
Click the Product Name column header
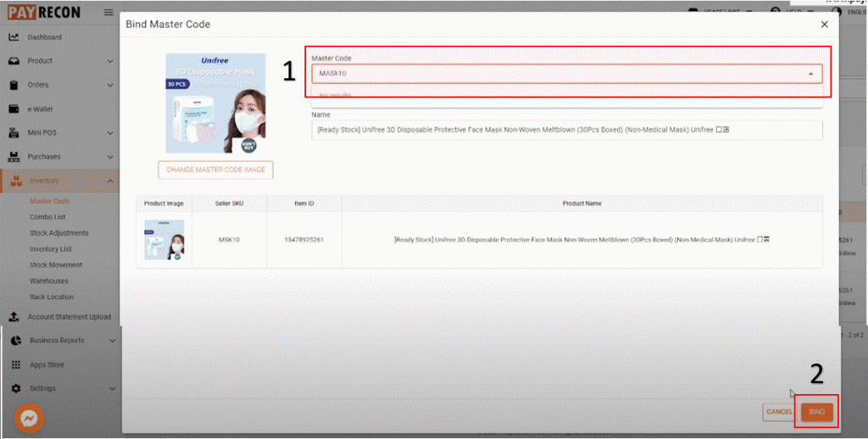click(x=581, y=203)
